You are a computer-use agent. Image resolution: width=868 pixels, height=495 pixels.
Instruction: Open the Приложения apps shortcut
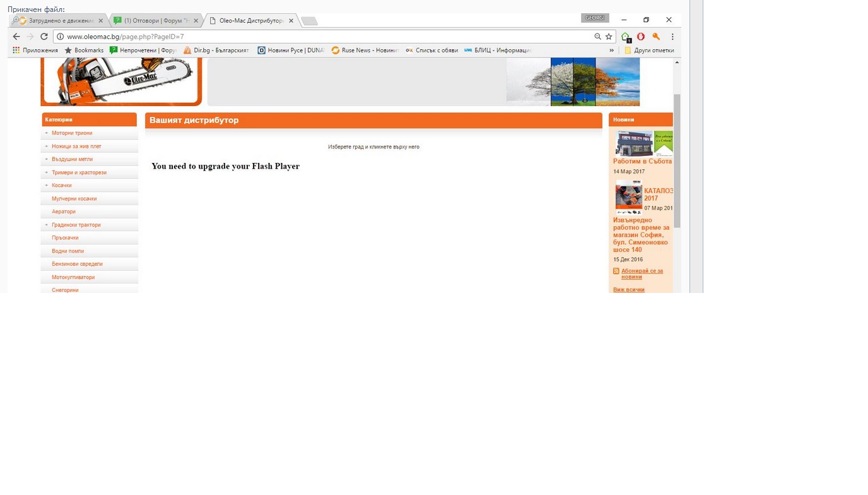(x=35, y=51)
